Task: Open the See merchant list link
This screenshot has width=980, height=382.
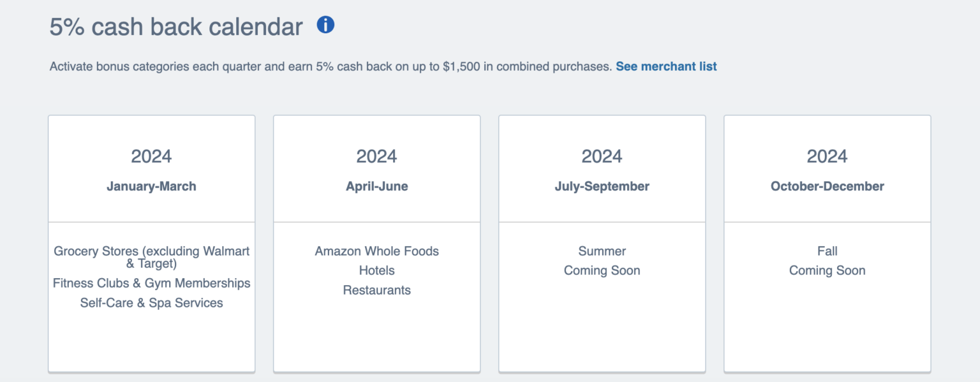Action: [x=666, y=66]
